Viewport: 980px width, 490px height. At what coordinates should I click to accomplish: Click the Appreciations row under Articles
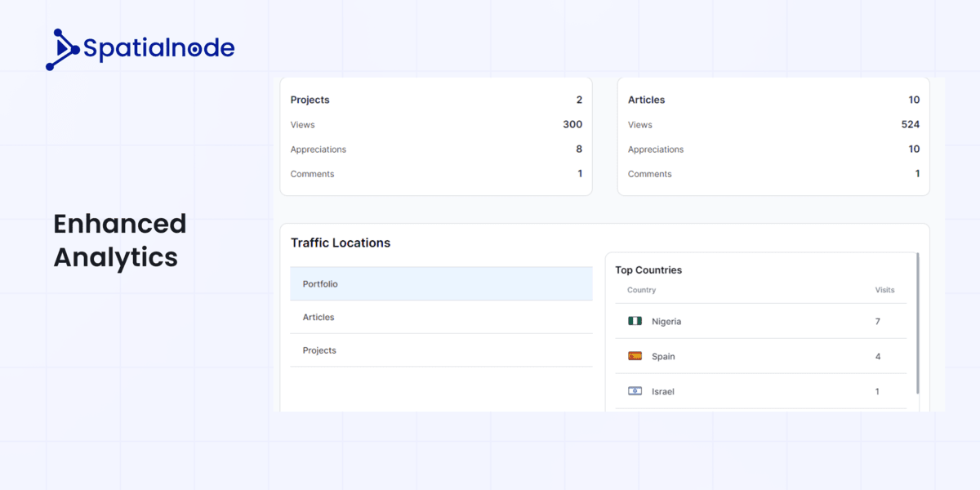pos(772,149)
